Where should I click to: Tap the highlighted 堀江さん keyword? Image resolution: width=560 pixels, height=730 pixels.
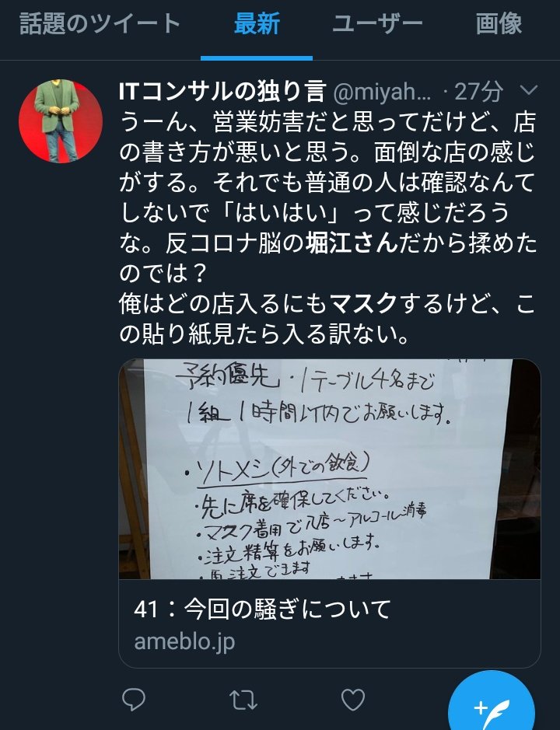click(x=352, y=243)
